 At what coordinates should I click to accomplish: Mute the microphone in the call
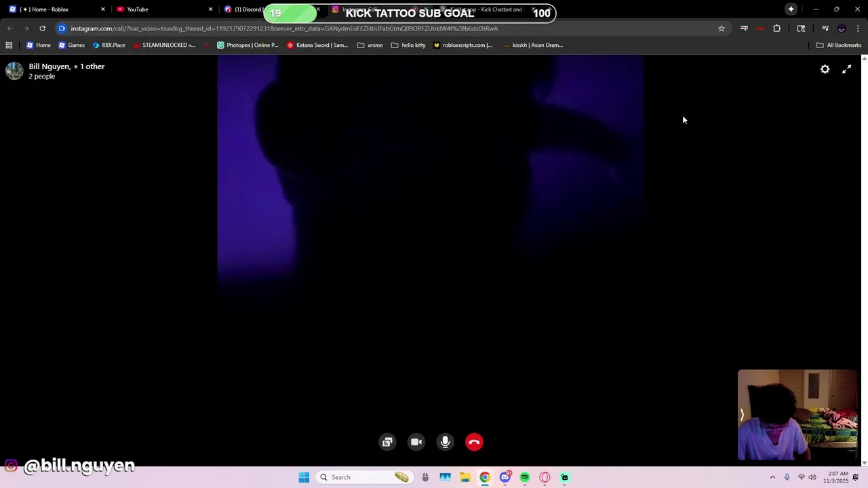(445, 442)
